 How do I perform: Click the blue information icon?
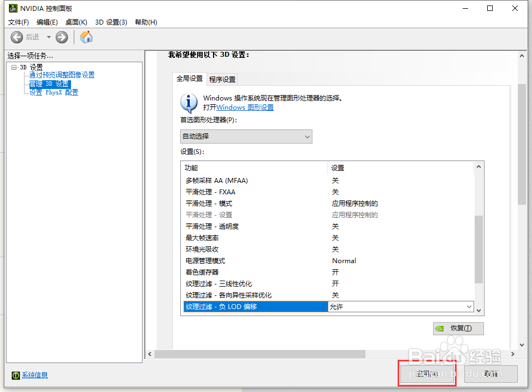[188, 103]
